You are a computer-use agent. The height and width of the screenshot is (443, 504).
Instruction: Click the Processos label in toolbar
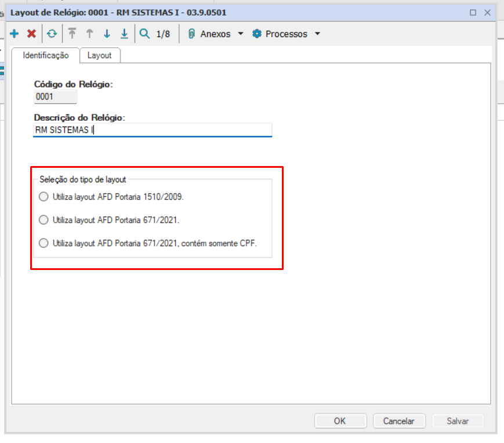(287, 34)
